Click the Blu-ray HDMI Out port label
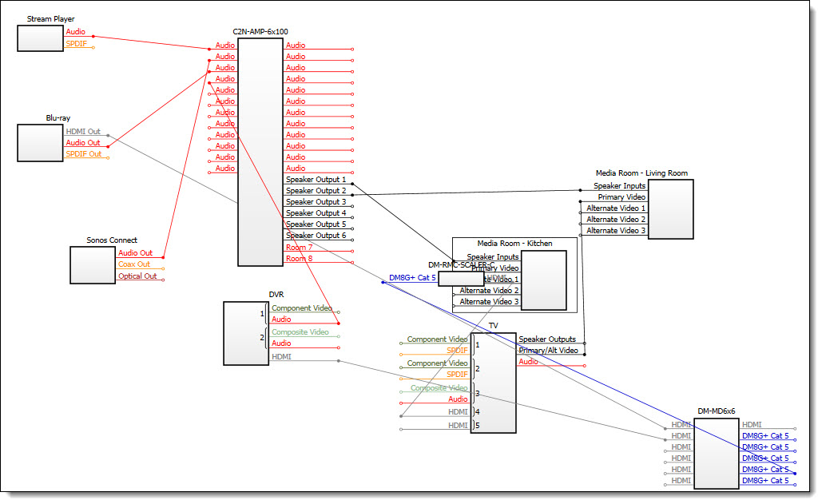This screenshot has width=822, height=504. click(x=83, y=131)
